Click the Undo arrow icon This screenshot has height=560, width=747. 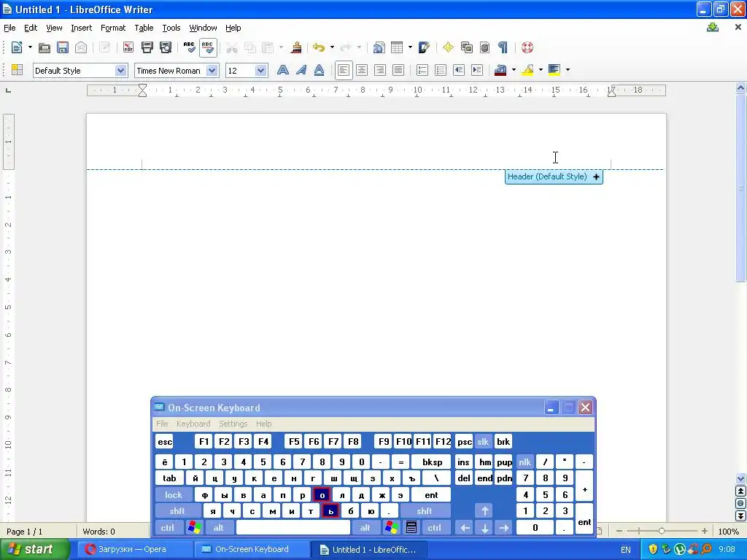(319, 47)
